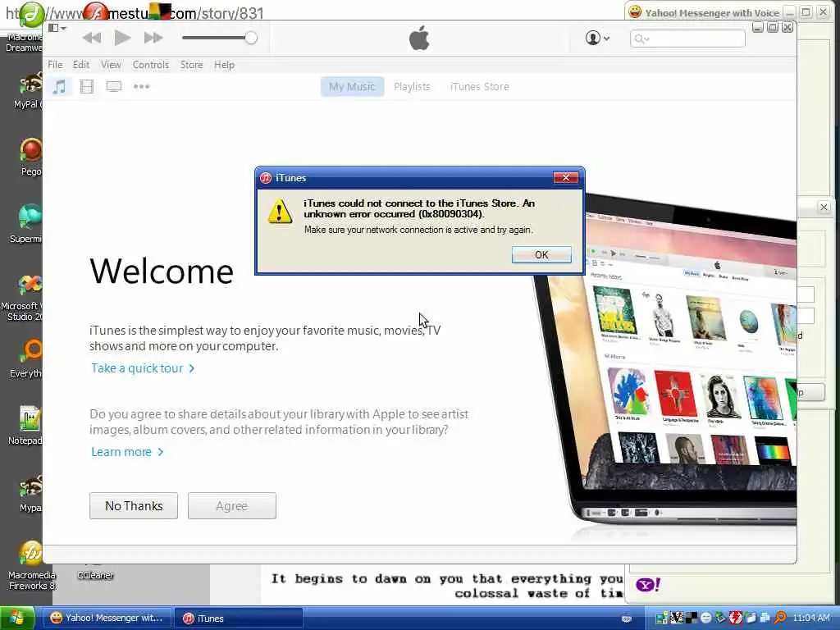
Task: Click the magnifier icon in system tray
Action: click(x=780, y=618)
